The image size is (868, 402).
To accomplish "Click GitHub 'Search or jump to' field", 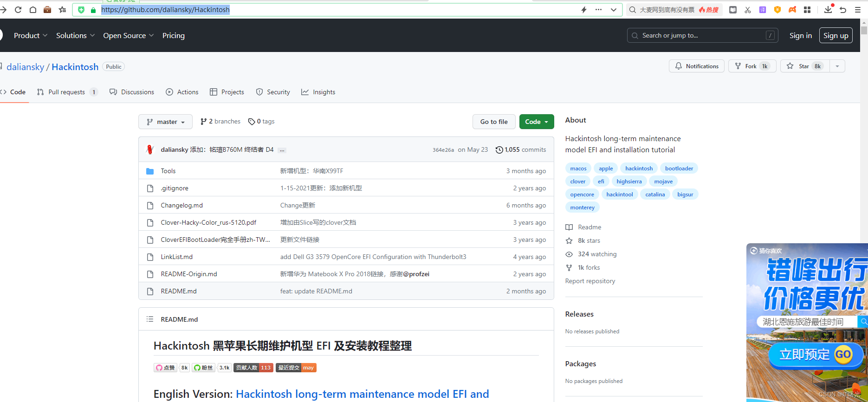I will pyautogui.click(x=703, y=35).
